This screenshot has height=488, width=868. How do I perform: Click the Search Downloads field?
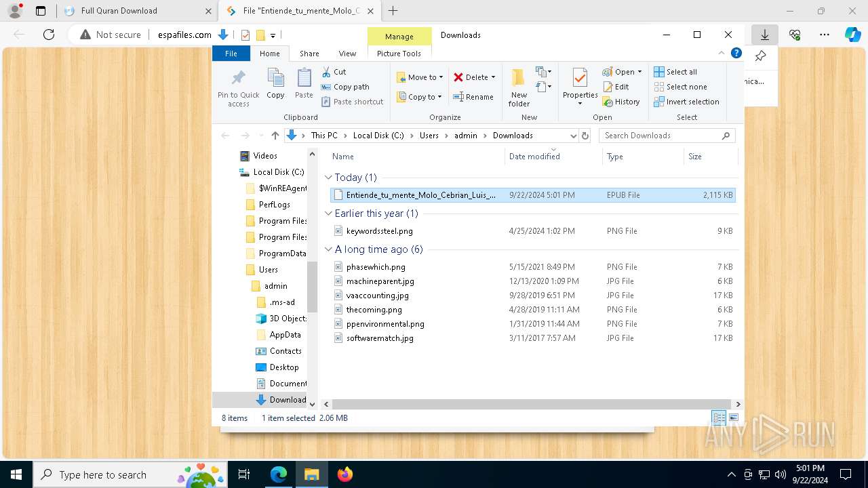pos(667,136)
